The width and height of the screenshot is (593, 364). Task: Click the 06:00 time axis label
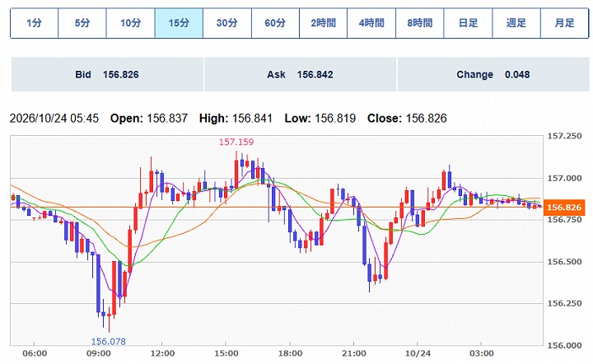[x=35, y=353]
